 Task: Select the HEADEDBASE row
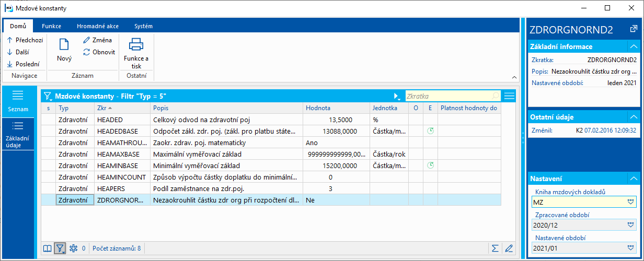(271, 131)
